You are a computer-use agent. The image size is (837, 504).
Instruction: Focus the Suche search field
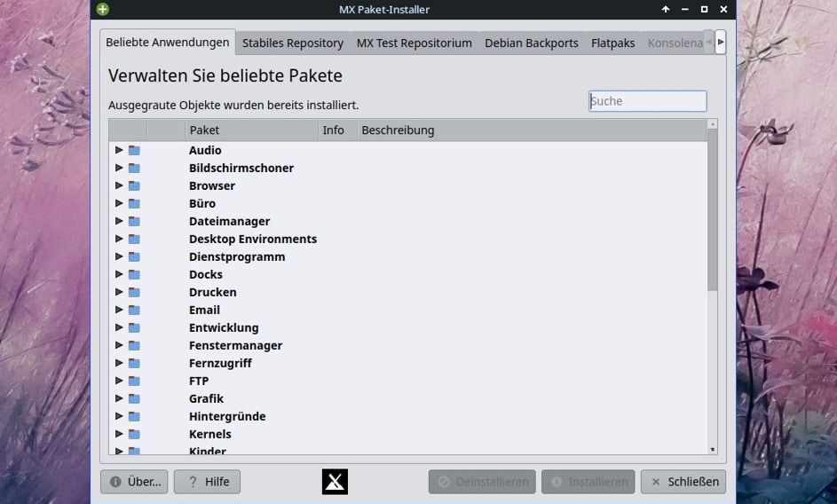(648, 101)
